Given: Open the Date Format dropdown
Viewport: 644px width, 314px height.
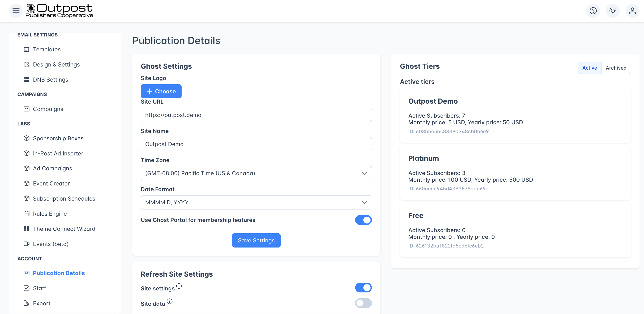Looking at the screenshot, I should tap(256, 203).
